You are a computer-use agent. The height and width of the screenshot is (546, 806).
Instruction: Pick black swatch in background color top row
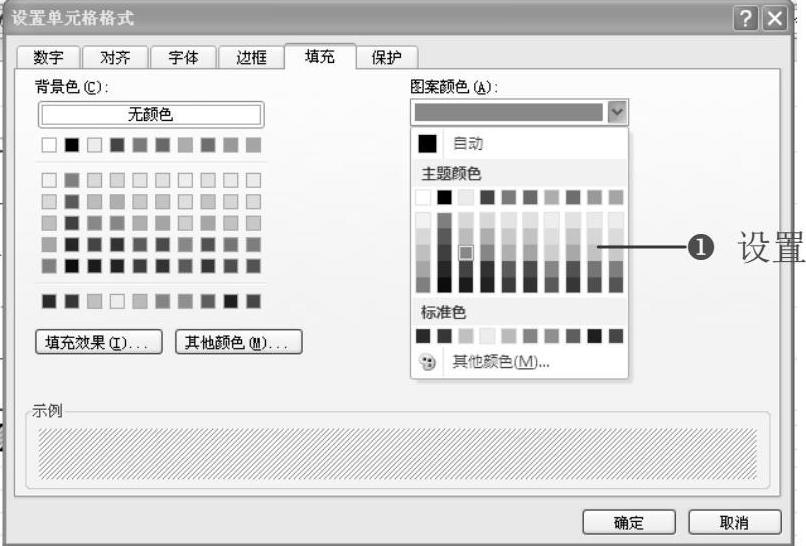click(x=72, y=145)
